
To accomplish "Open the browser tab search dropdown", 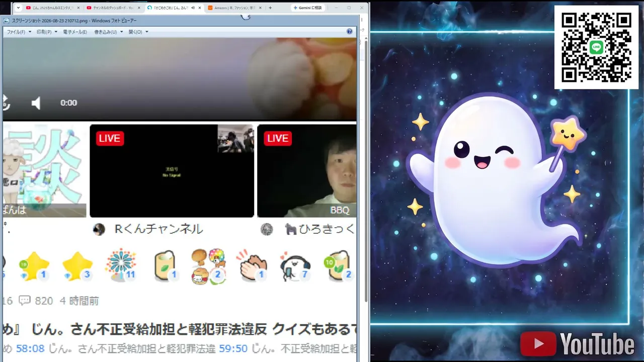I will pos(19,8).
